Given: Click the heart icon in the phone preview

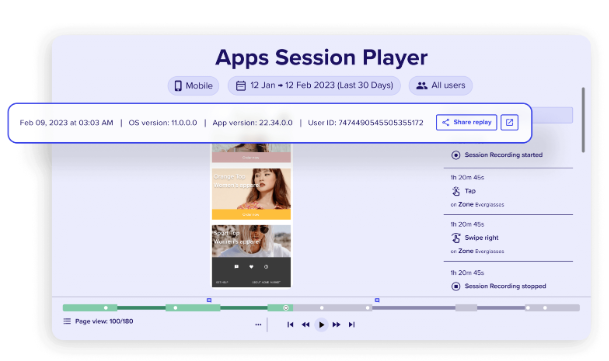Looking at the screenshot, I should 251,267.
